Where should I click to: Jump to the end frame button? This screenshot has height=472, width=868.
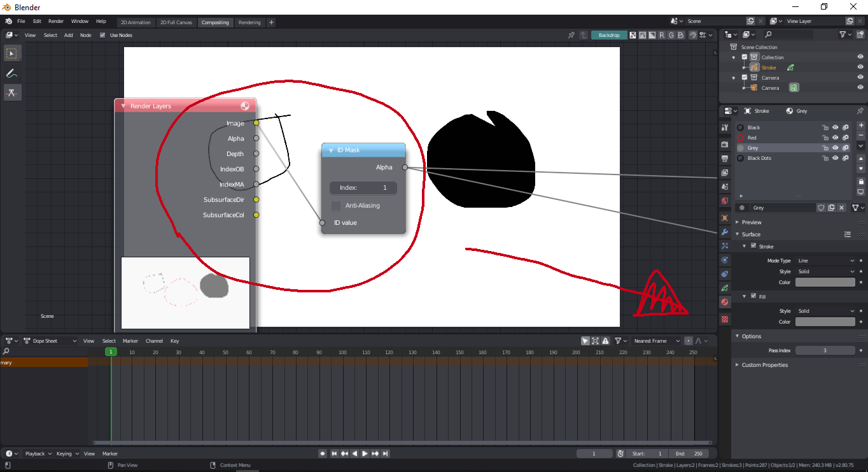385,454
